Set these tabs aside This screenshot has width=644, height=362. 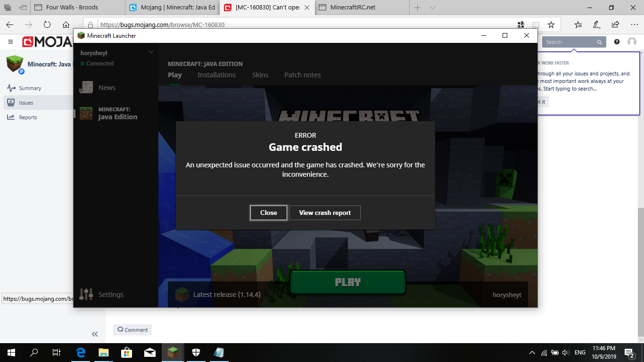(23, 8)
